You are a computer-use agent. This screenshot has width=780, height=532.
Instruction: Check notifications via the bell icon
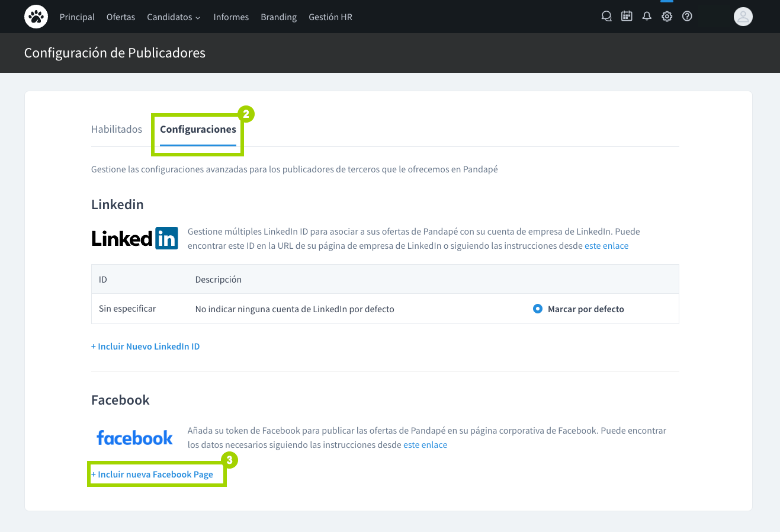(647, 16)
